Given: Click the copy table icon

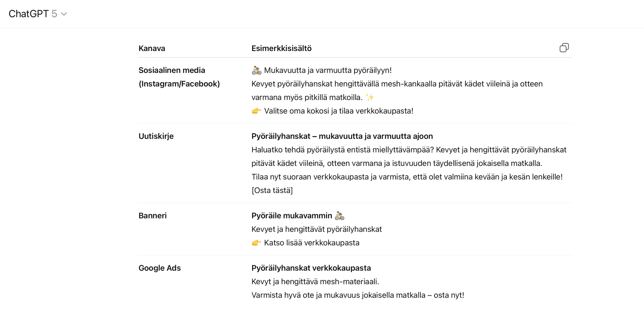Looking at the screenshot, I should pyautogui.click(x=564, y=48).
